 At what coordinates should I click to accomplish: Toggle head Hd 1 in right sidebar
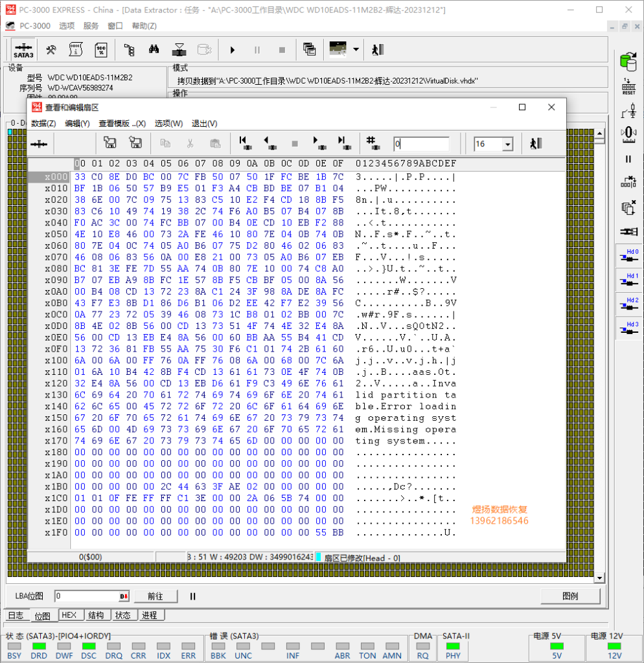[x=628, y=279]
